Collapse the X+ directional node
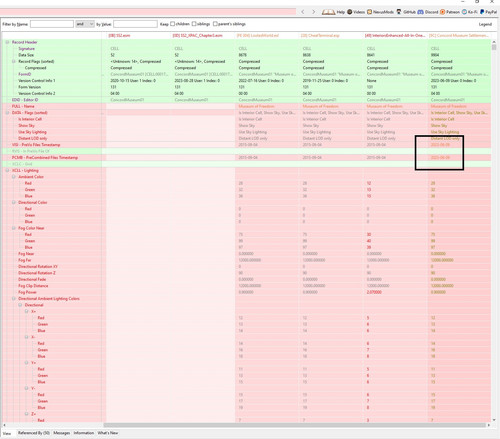500x439 pixels. click(26, 311)
